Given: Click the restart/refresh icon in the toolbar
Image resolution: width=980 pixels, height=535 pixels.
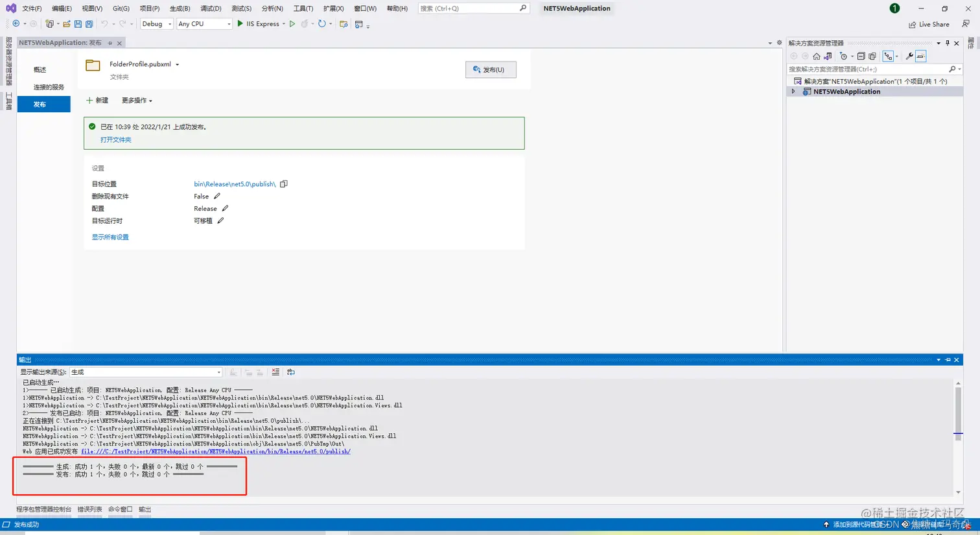Looking at the screenshot, I should 321,24.
